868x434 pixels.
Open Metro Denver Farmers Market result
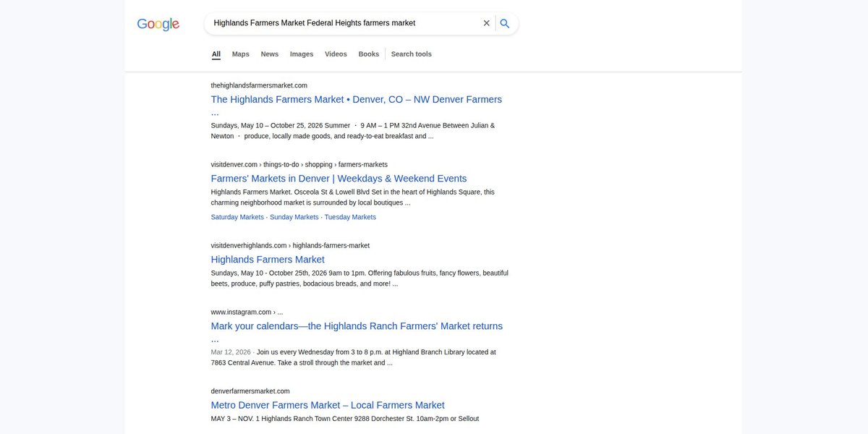[x=328, y=405]
